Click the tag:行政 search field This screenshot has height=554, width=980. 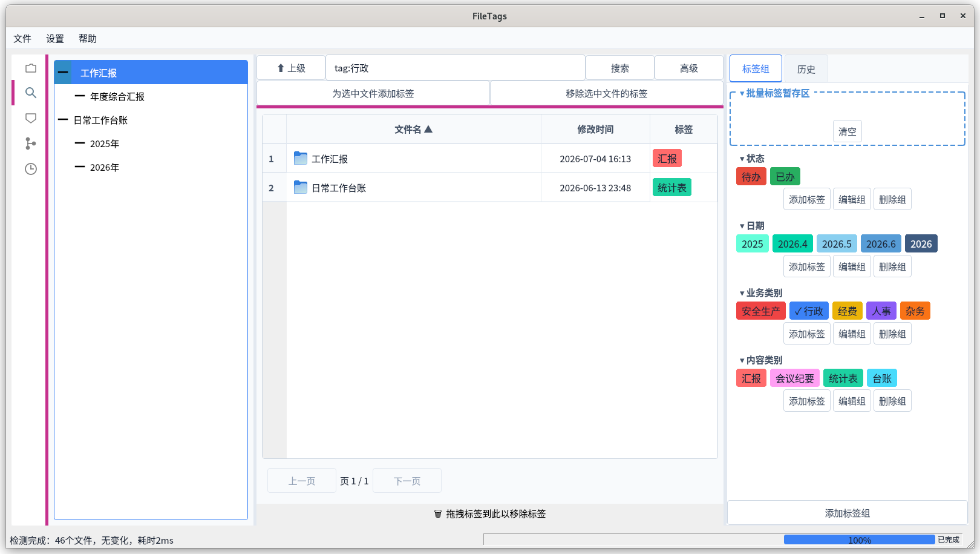click(x=456, y=68)
